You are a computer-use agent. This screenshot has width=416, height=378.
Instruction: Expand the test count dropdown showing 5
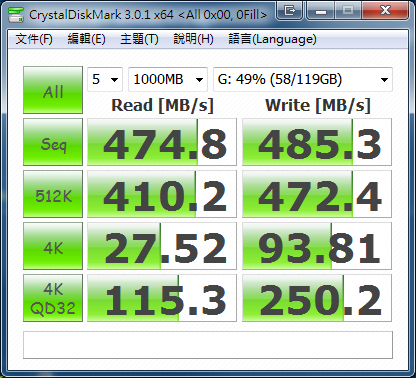[105, 79]
